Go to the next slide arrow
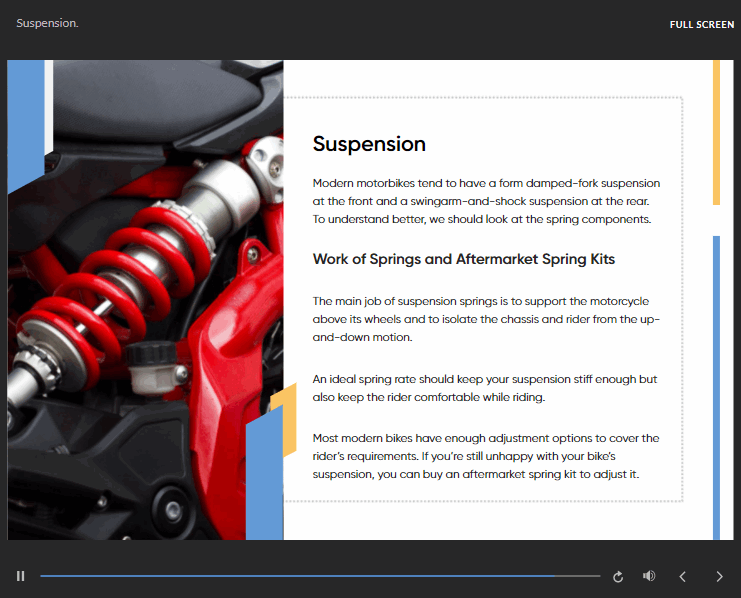Screen dimensions: 741x598 pos(719,576)
